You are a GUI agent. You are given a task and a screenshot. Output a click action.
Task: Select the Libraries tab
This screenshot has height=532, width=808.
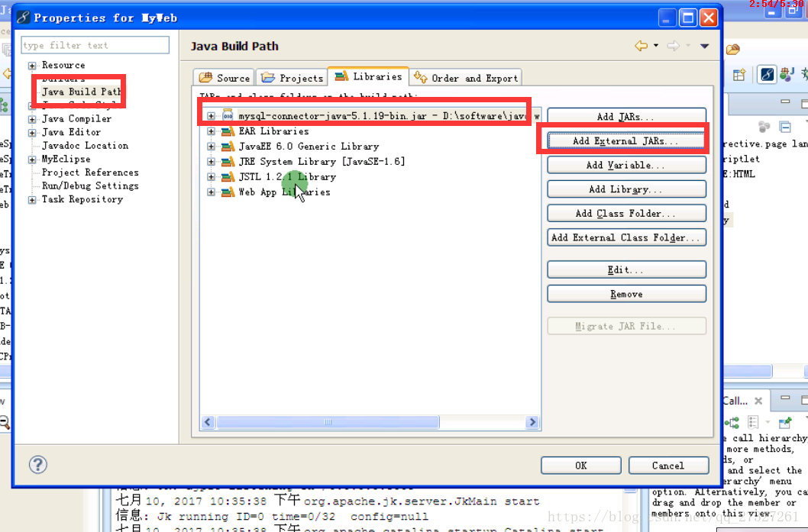368,76
